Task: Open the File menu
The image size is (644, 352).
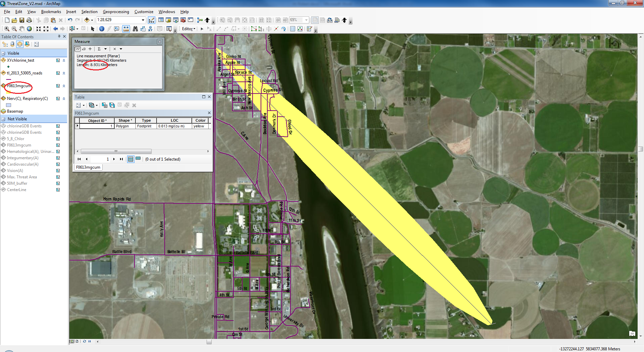Action: 7,12
